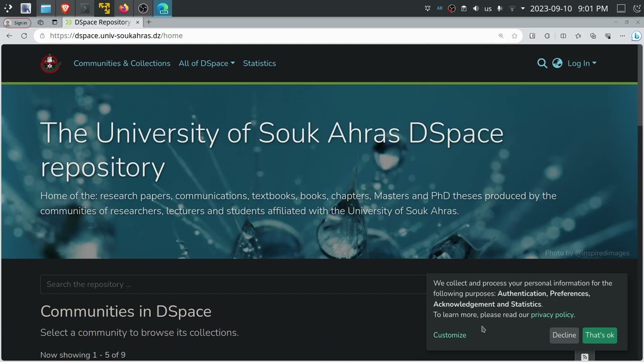Switch the us keyboard layout indicator
Viewport: 644px width, 362px height.
(x=488, y=9)
